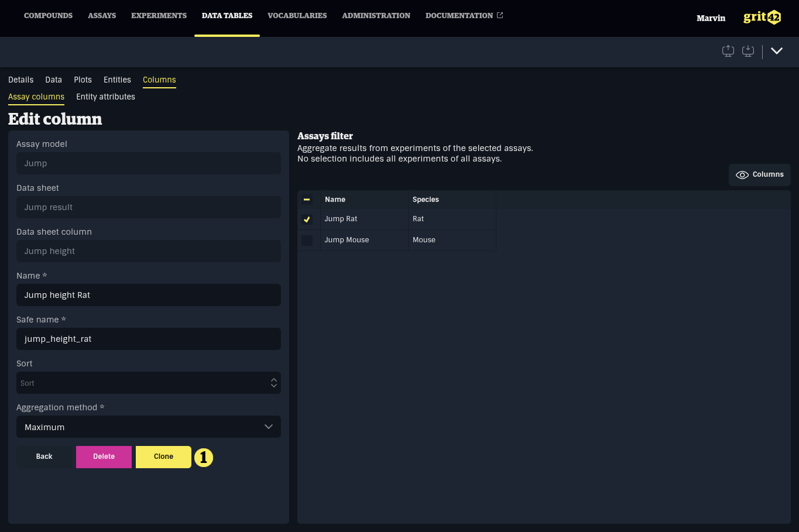This screenshot has width=799, height=532.
Task: Open the Plots tab
Action: pyautogui.click(x=83, y=80)
